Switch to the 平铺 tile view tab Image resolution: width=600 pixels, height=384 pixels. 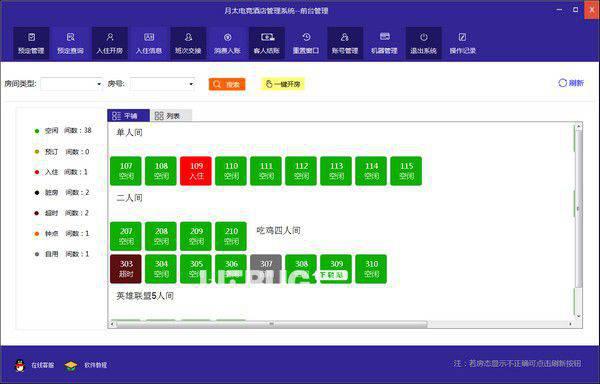point(128,116)
